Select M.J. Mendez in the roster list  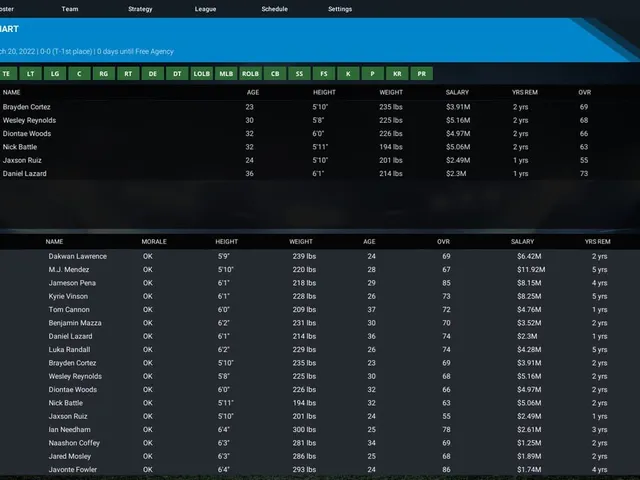69,270
